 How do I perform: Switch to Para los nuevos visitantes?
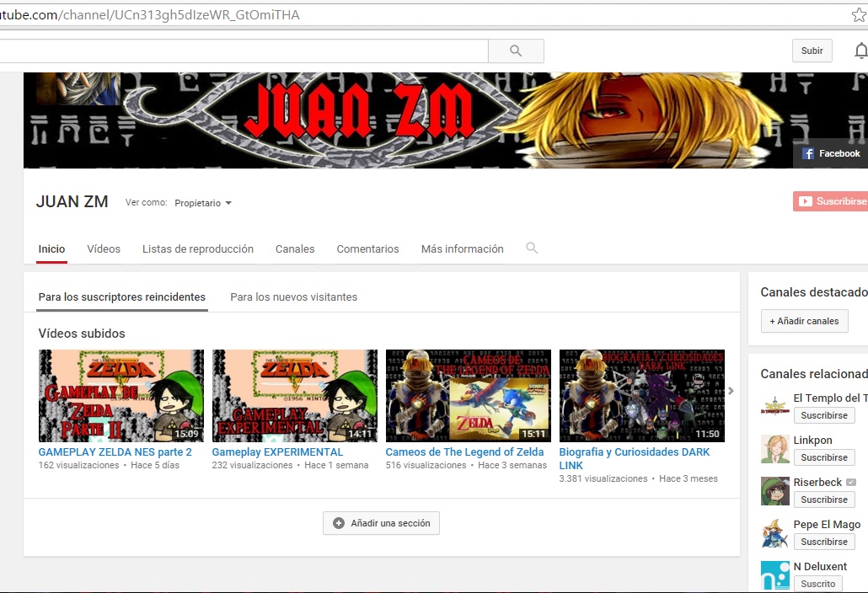click(294, 297)
